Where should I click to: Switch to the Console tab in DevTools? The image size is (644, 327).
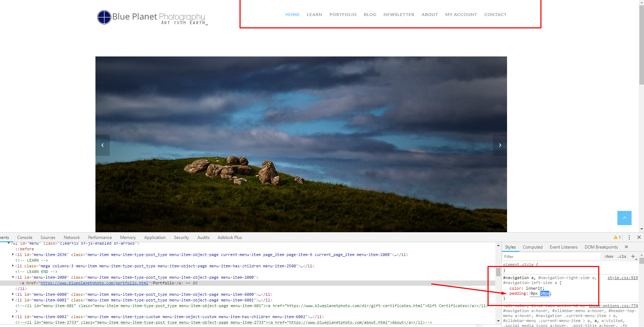pos(25,238)
